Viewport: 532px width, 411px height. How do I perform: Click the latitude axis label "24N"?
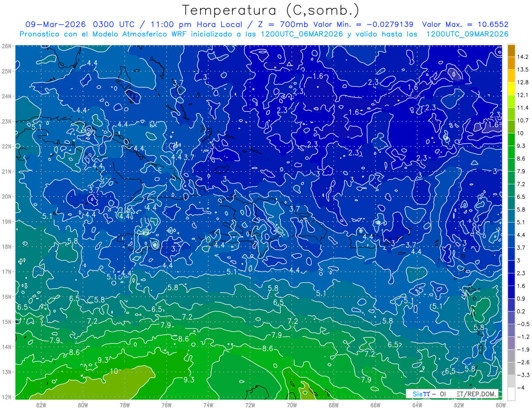(7, 96)
